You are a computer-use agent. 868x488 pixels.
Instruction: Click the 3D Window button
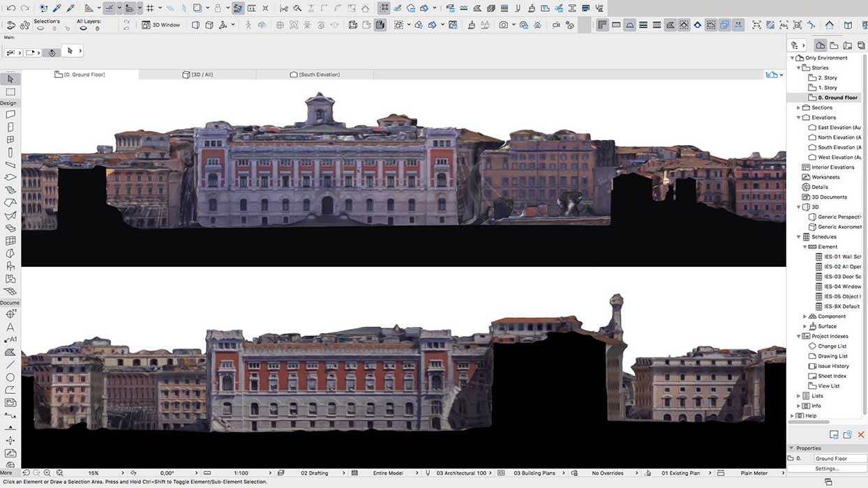click(163, 24)
